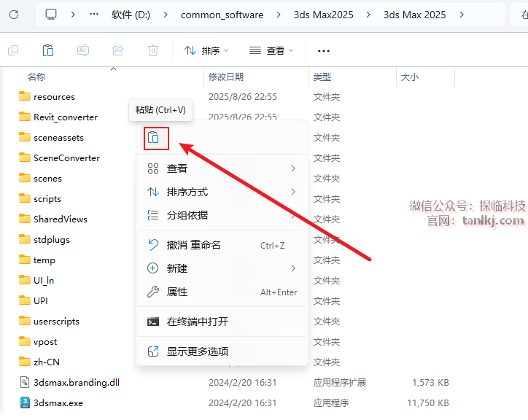Expand chevron after 软件 (D:) breadcrumb

166,15
